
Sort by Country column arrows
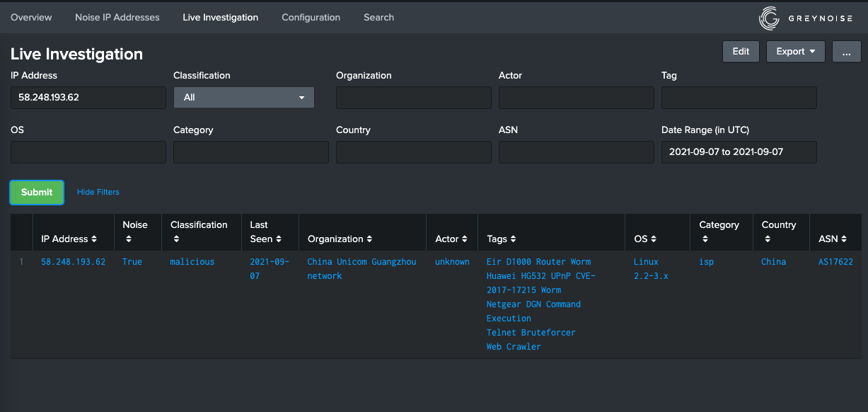click(767, 239)
